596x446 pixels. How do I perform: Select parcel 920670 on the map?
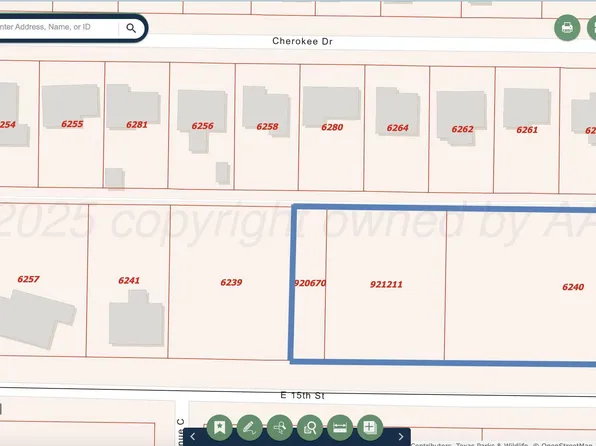tap(310, 283)
